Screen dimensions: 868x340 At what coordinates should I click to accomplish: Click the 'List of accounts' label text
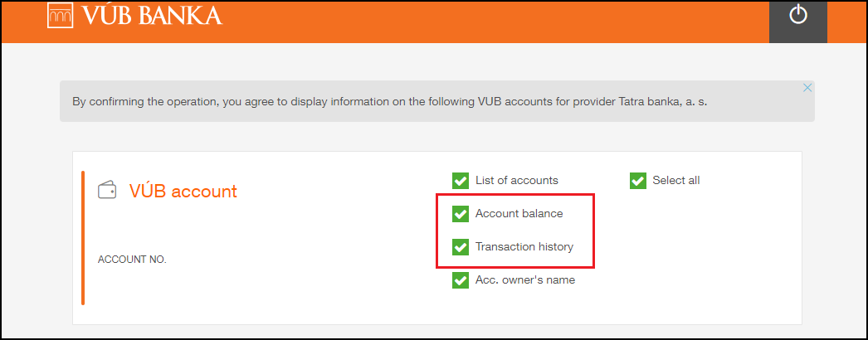(516, 180)
